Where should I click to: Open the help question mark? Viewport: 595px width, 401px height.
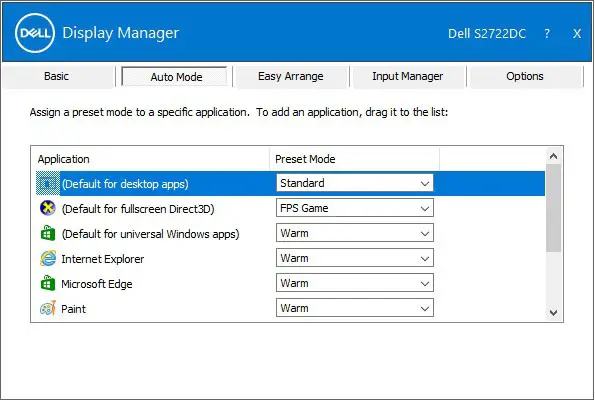pos(547,33)
